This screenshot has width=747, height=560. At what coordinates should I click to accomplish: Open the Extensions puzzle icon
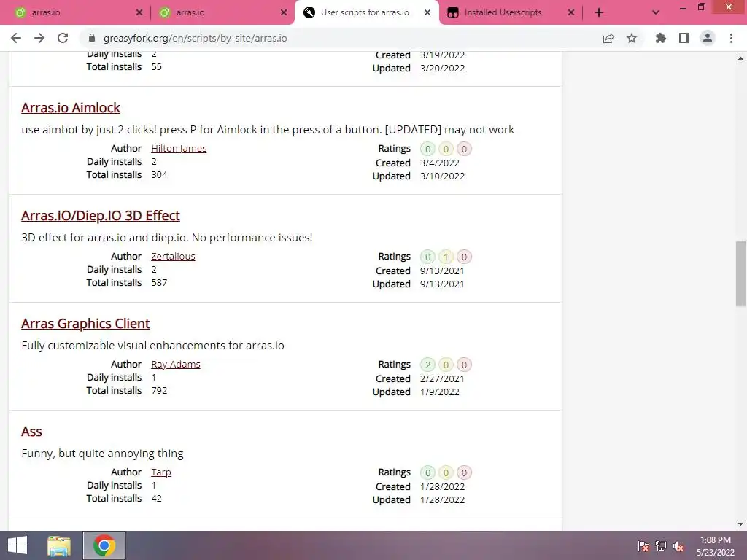click(660, 38)
